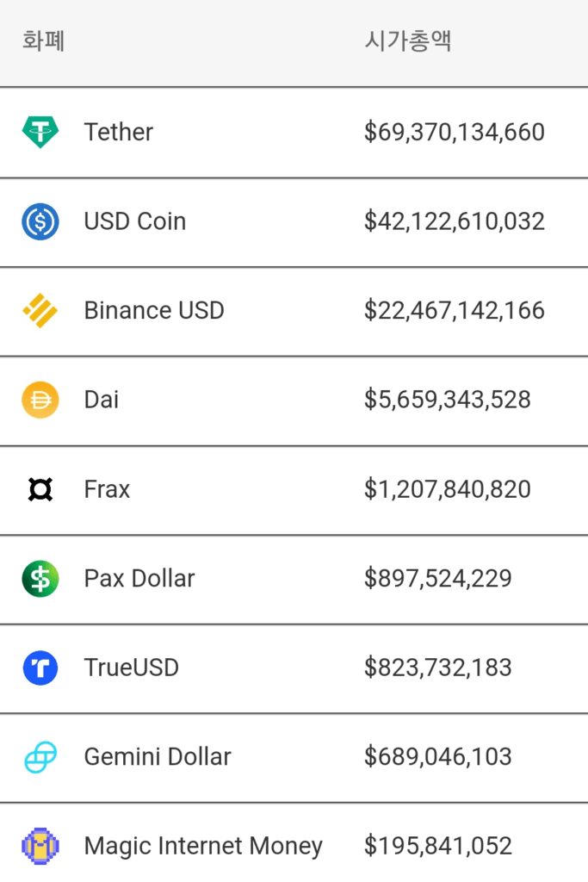Sort by the 화폐 column header
This screenshot has width=588, height=882.
[43, 40]
